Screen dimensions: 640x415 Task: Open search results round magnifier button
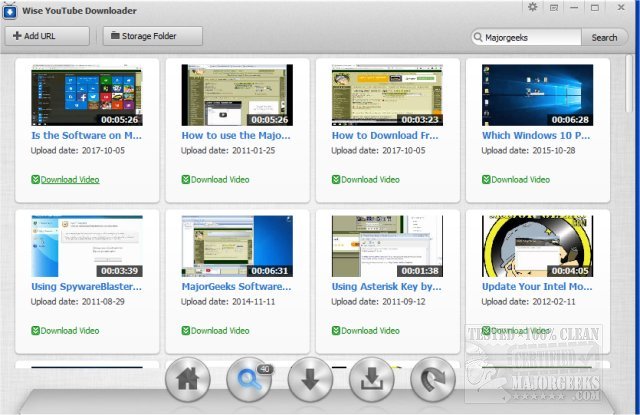(x=249, y=379)
